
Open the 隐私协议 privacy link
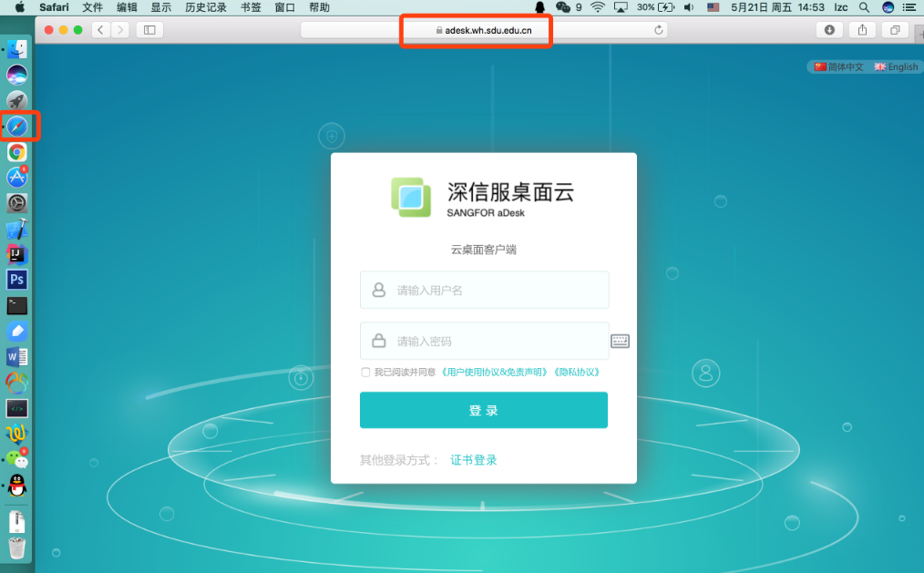576,373
